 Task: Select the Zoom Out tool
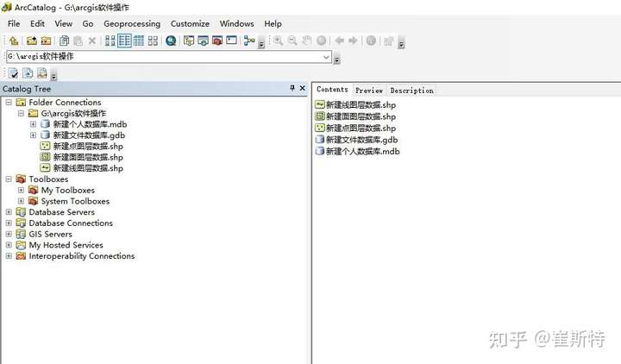(292, 41)
